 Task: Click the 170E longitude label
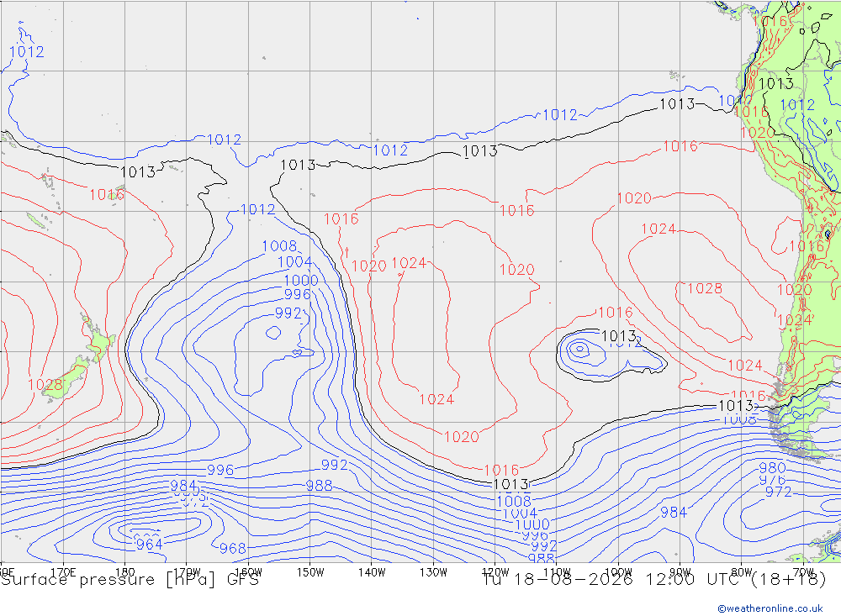(63, 572)
